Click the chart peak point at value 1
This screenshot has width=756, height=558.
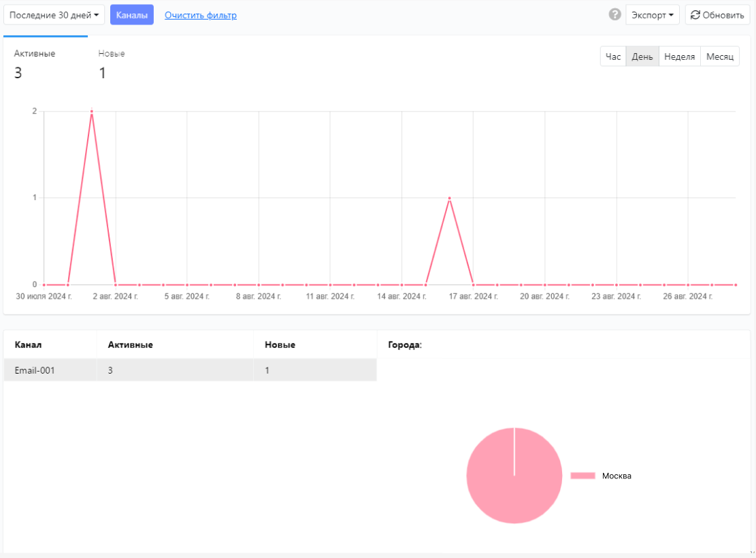tap(449, 198)
